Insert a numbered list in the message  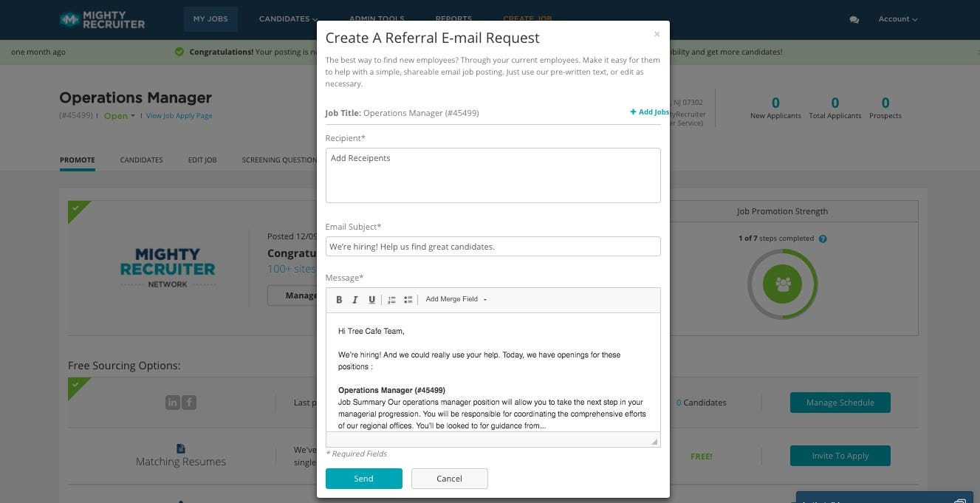pos(391,299)
